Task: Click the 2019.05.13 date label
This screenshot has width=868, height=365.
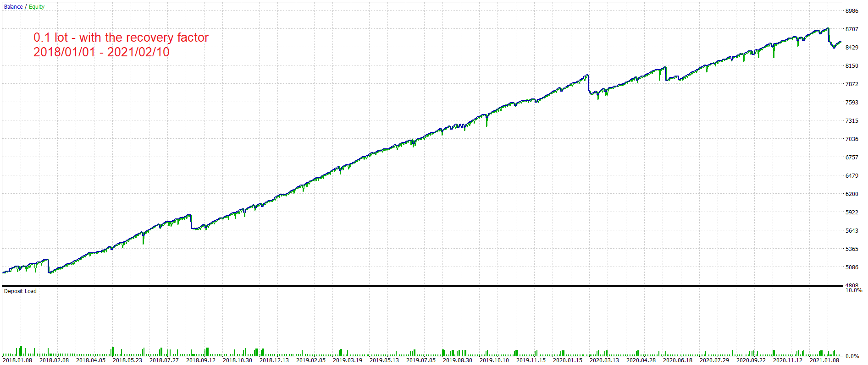Action: tap(384, 360)
